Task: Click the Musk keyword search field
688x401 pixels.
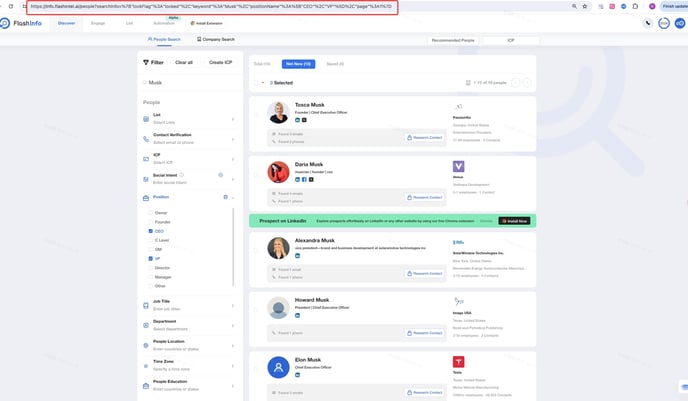Action: point(190,82)
